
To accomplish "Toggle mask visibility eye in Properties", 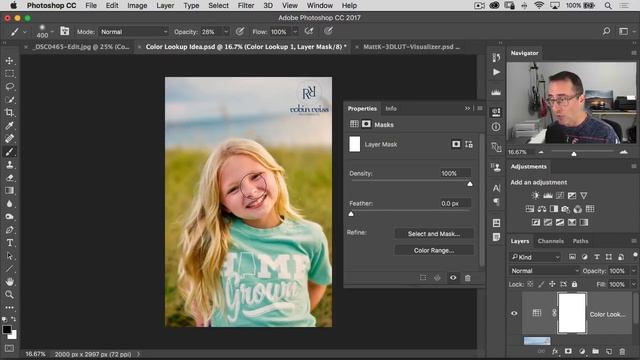I will coord(453,278).
